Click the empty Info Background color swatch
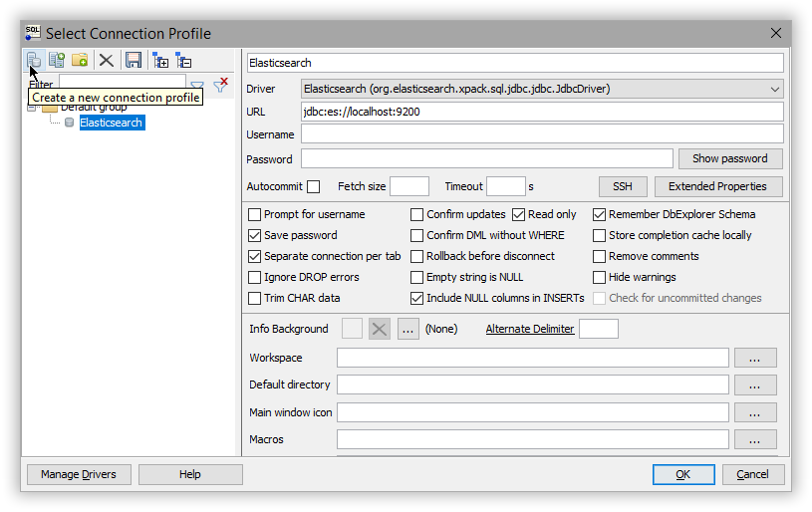812x512 pixels. [x=352, y=329]
